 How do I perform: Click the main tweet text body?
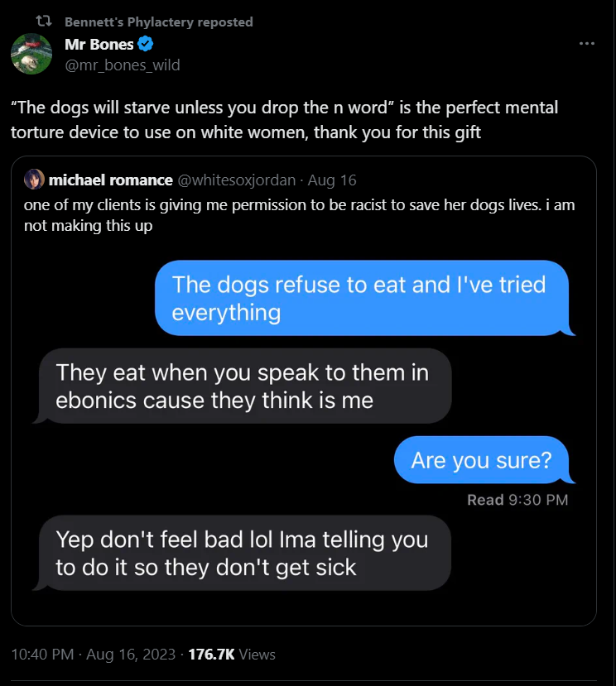(284, 119)
